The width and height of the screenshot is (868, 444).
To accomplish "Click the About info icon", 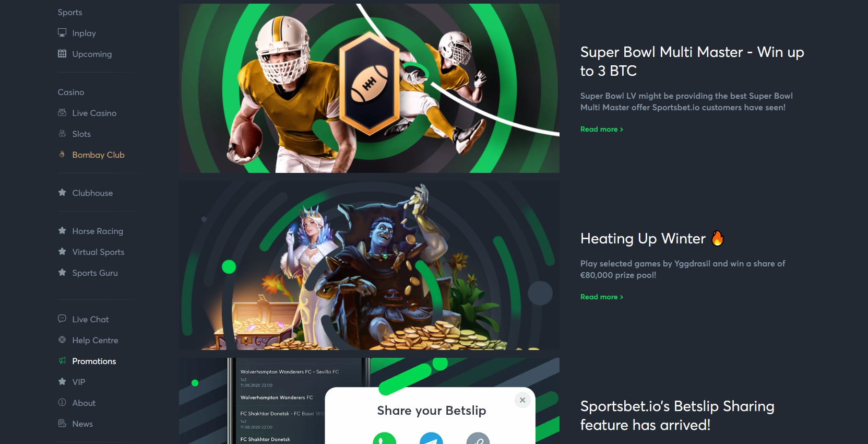I will pos(62,402).
